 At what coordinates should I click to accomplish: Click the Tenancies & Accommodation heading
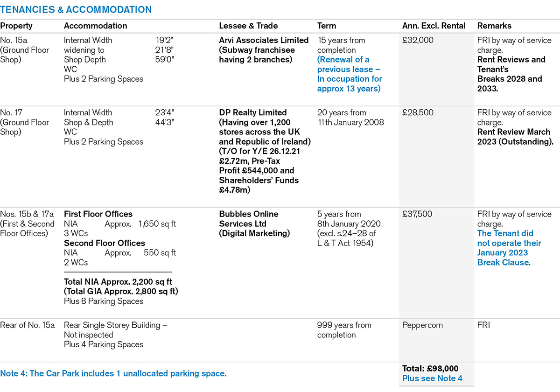click(x=76, y=9)
